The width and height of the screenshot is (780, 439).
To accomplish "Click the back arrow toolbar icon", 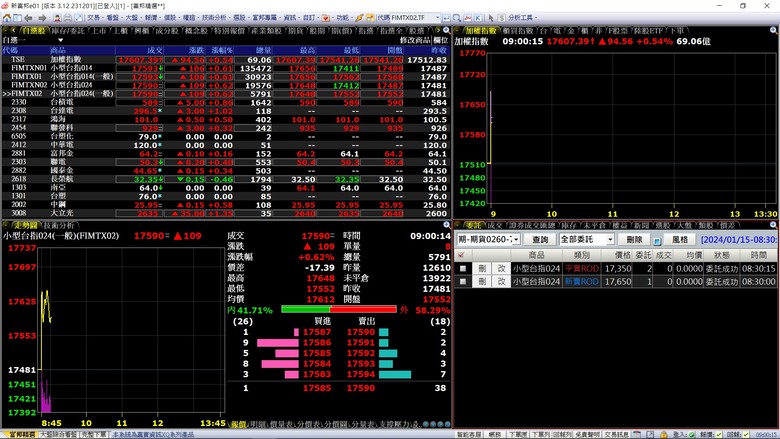I will pos(28,18).
